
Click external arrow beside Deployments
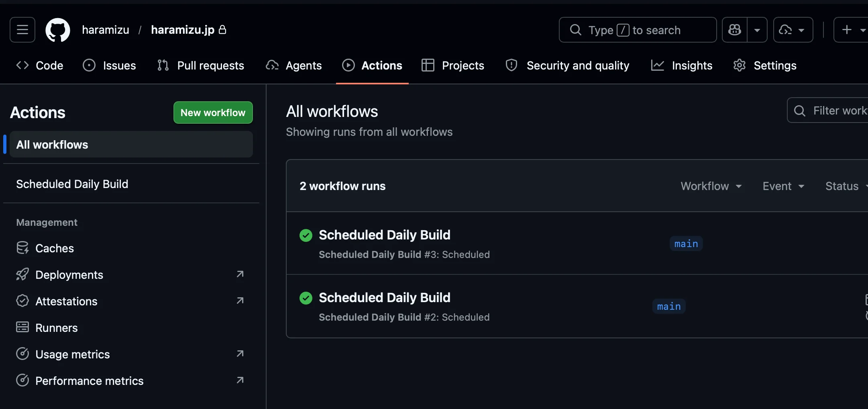pyautogui.click(x=240, y=274)
